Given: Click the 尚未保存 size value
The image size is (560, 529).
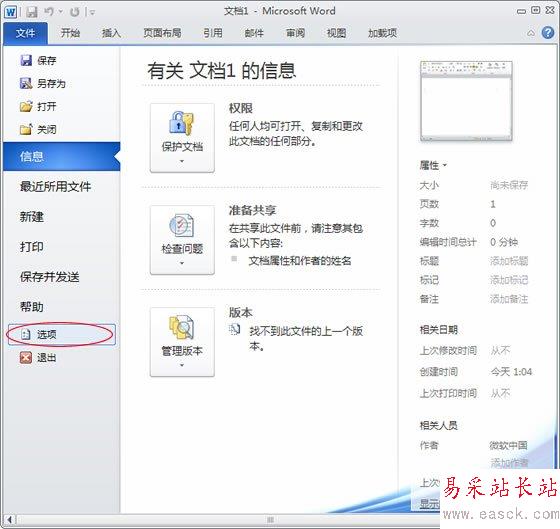Looking at the screenshot, I should pos(509,185).
